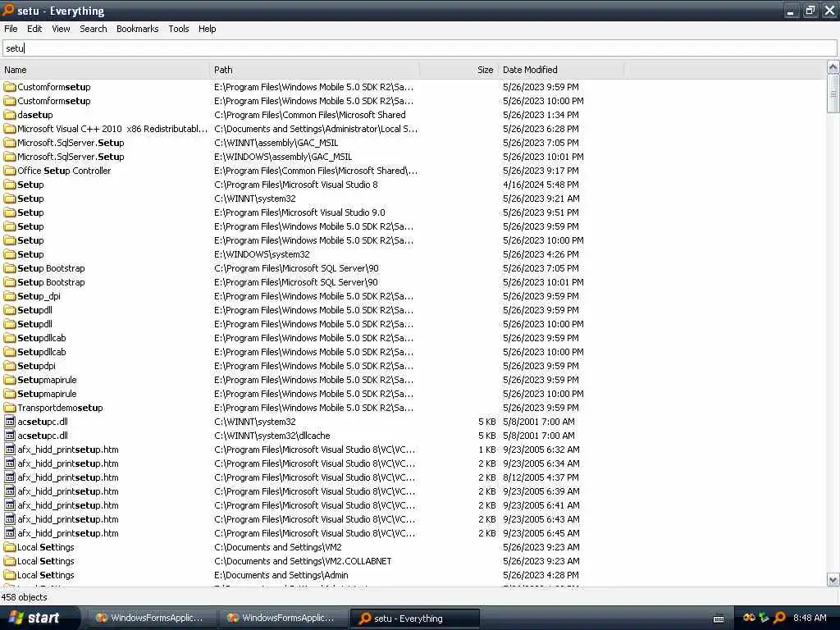Click the Setupdllcab folder icon modified 10:00 PM
This screenshot has height=630, width=840.
(10, 352)
